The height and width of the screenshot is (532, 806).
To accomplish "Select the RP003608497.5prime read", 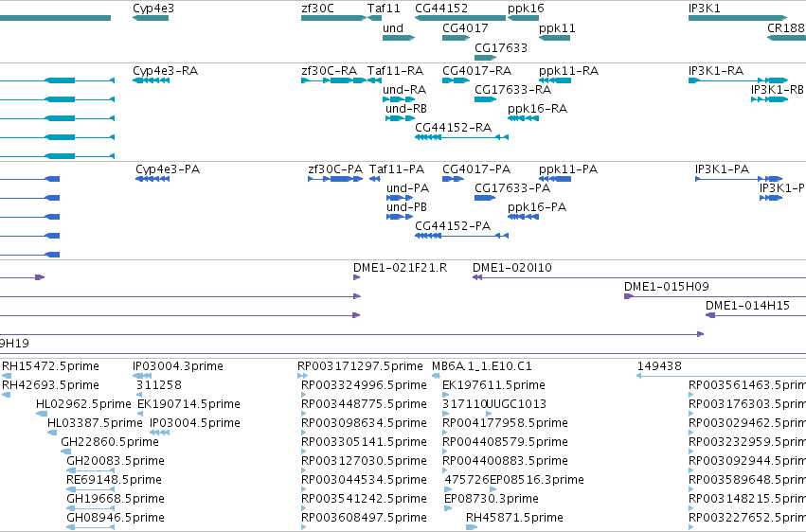I will coord(303,527).
